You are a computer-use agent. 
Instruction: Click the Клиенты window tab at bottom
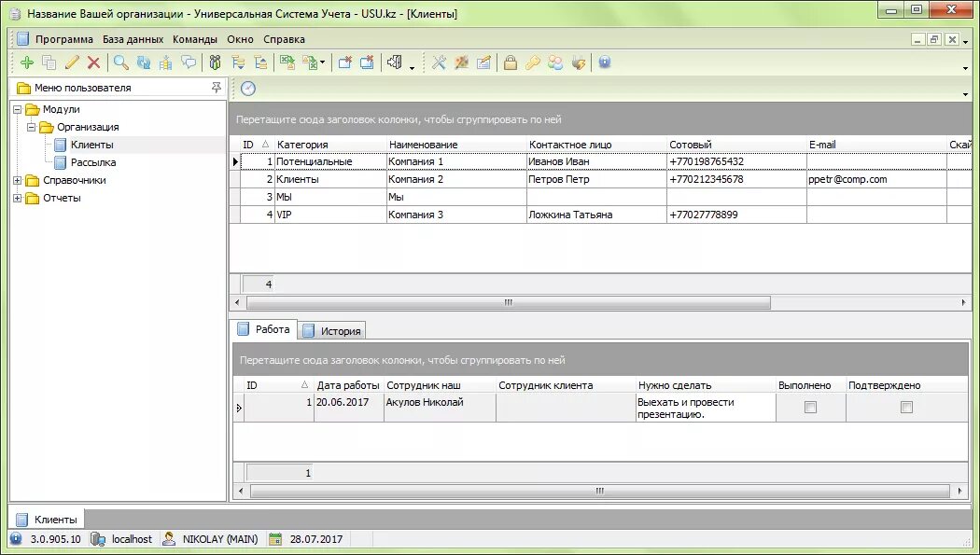point(47,520)
